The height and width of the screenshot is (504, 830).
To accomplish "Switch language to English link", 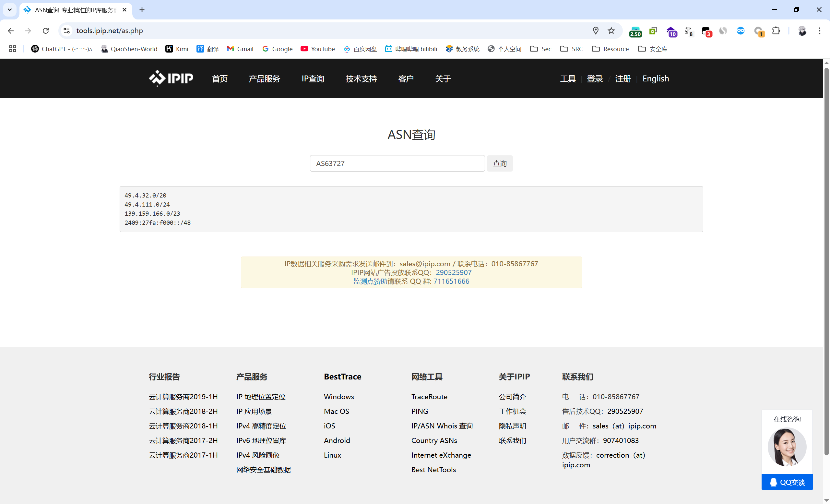I will tap(655, 78).
